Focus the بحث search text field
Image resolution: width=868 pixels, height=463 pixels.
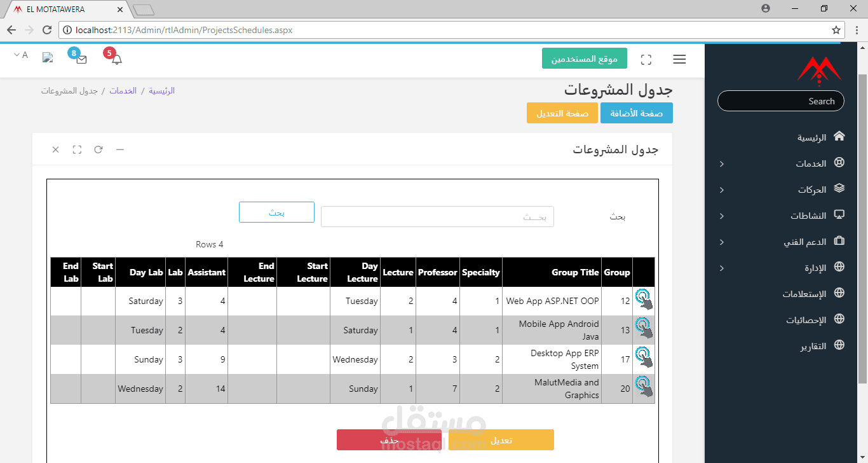pos(437,217)
